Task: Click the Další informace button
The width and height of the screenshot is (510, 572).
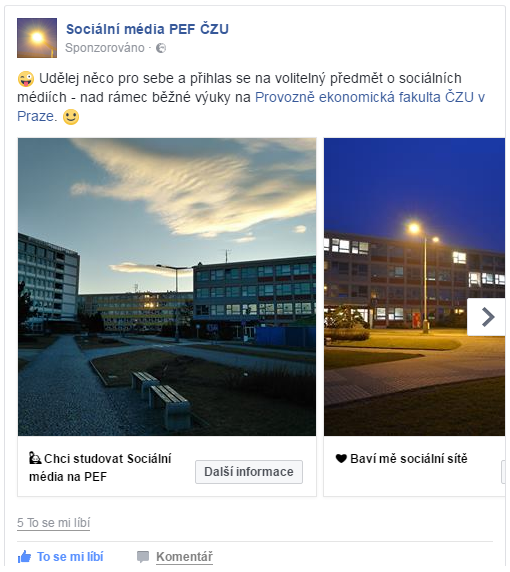Action: pos(249,472)
